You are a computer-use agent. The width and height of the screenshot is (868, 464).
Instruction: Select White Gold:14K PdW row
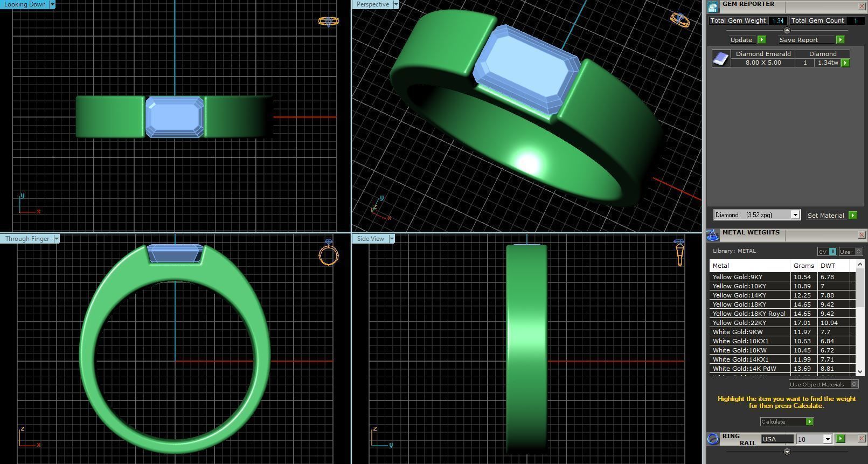(782, 369)
